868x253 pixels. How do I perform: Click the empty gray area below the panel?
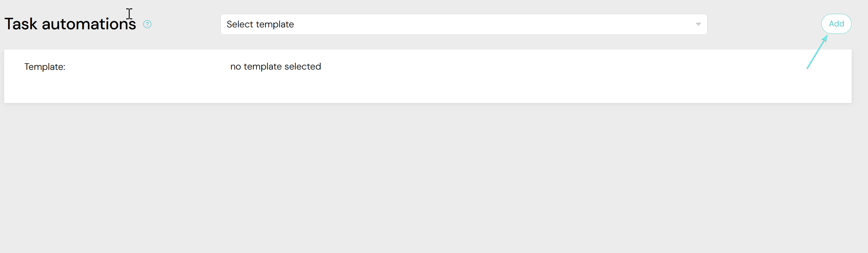[x=434, y=179]
